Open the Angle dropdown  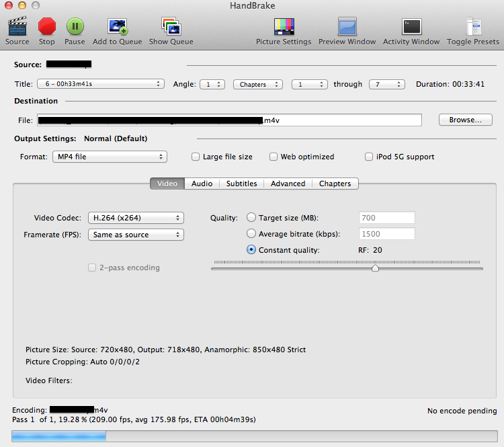coord(212,84)
